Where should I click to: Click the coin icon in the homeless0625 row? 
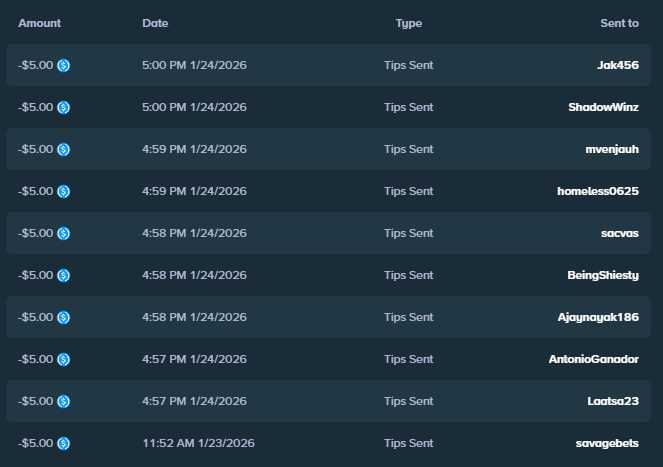pyautogui.click(x=63, y=191)
